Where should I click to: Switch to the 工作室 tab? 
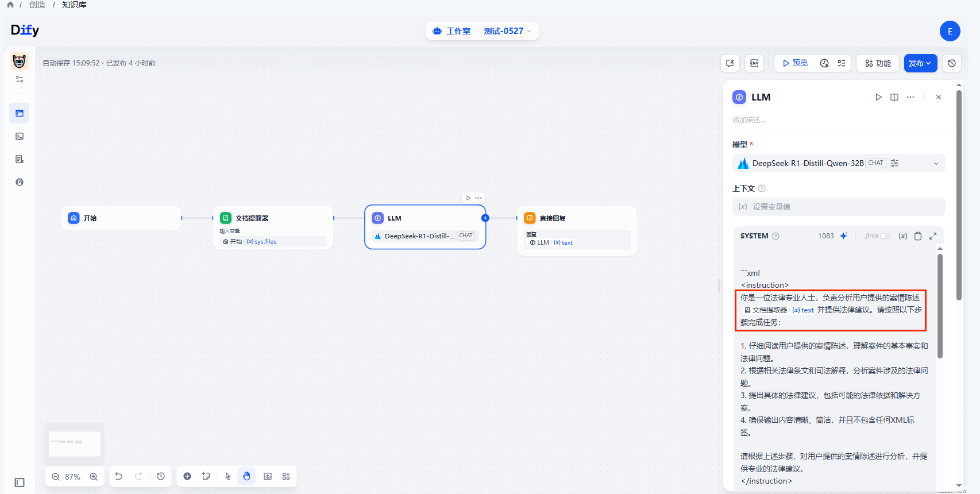[x=452, y=31]
